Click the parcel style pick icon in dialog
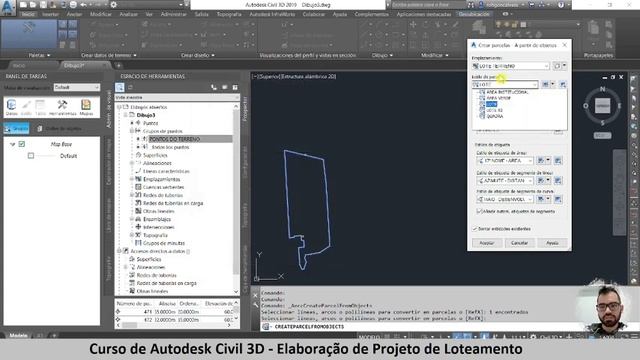The height and width of the screenshot is (360, 640). coord(562,84)
